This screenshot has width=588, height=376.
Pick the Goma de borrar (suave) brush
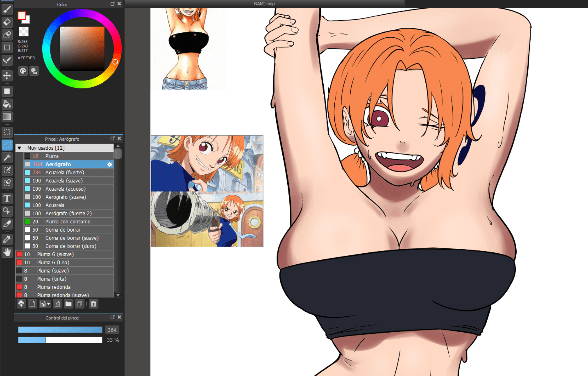click(x=72, y=238)
